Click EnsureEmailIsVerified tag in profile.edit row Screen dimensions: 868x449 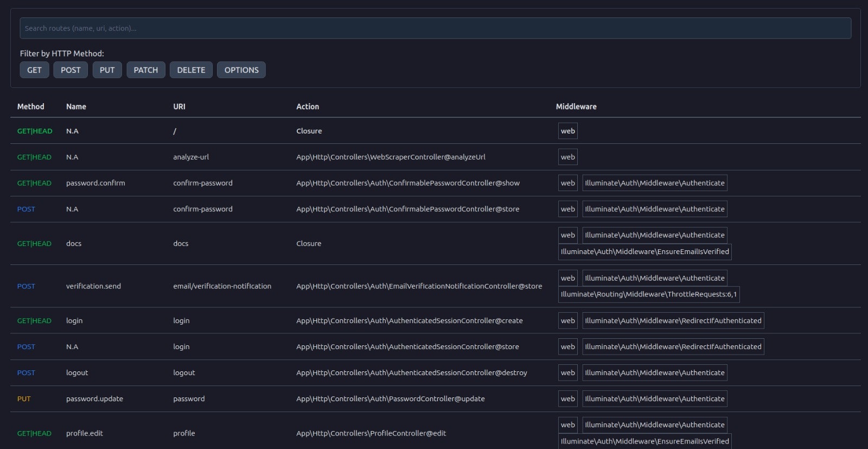tap(645, 441)
